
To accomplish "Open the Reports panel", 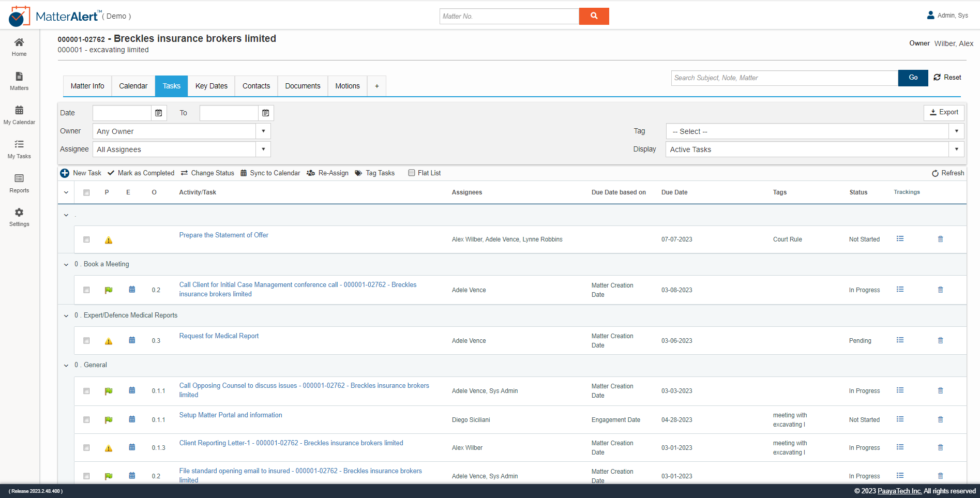I will point(19,184).
